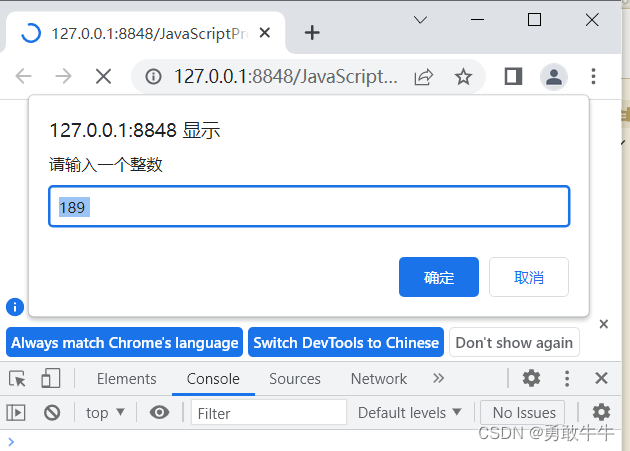Show the console sidebar icon

(x=16, y=413)
